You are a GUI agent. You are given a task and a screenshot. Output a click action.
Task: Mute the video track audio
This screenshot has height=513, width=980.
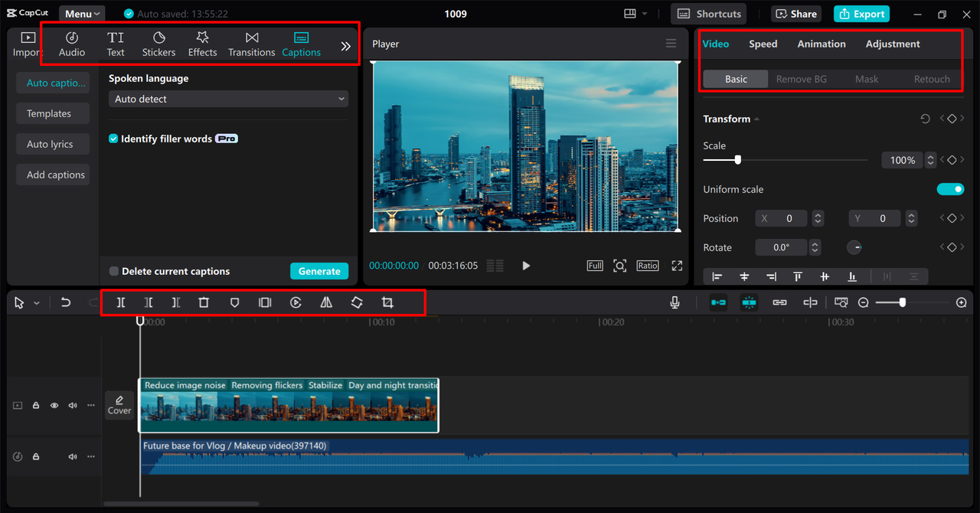click(x=73, y=406)
